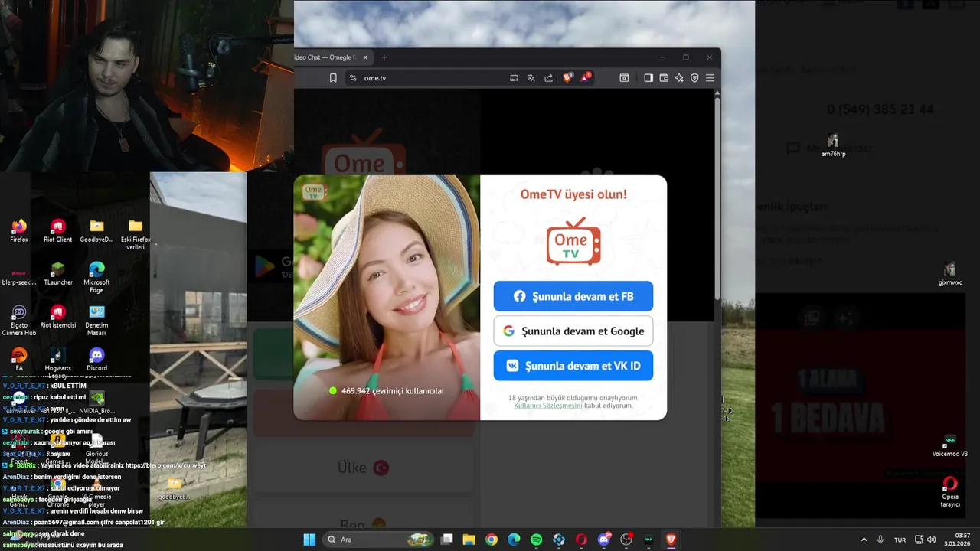Select the GoodbyeD... desktop folder

[x=96, y=231]
